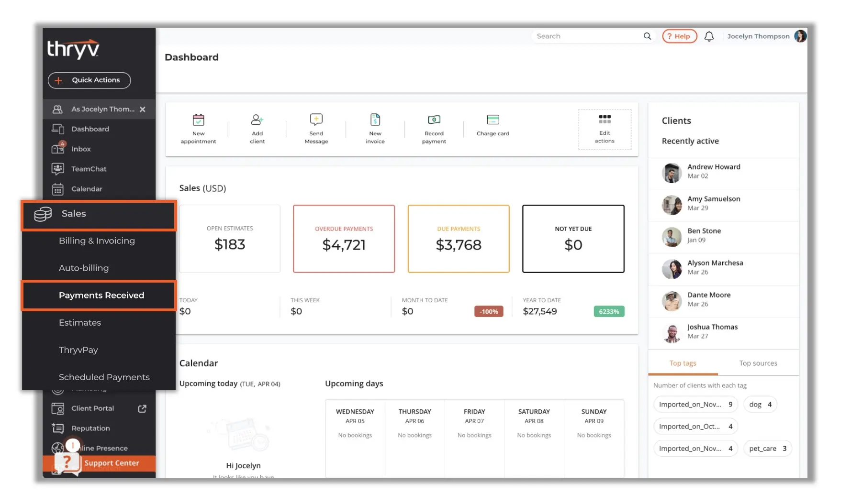This screenshot has width=851, height=504.
Task: Open Jocelyn Thompson profile avatar
Action: pyautogui.click(x=800, y=36)
